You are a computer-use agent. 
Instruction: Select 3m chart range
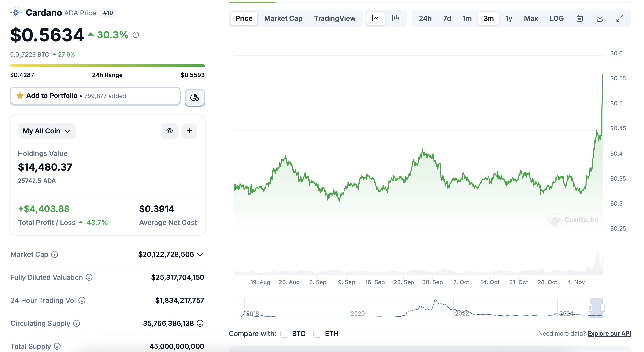tap(489, 18)
